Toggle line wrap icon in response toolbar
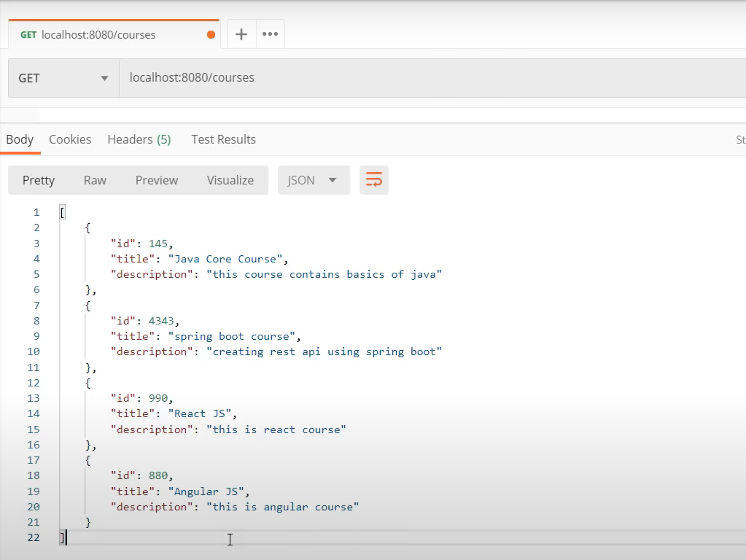This screenshot has width=746, height=560. pyautogui.click(x=374, y=180)
